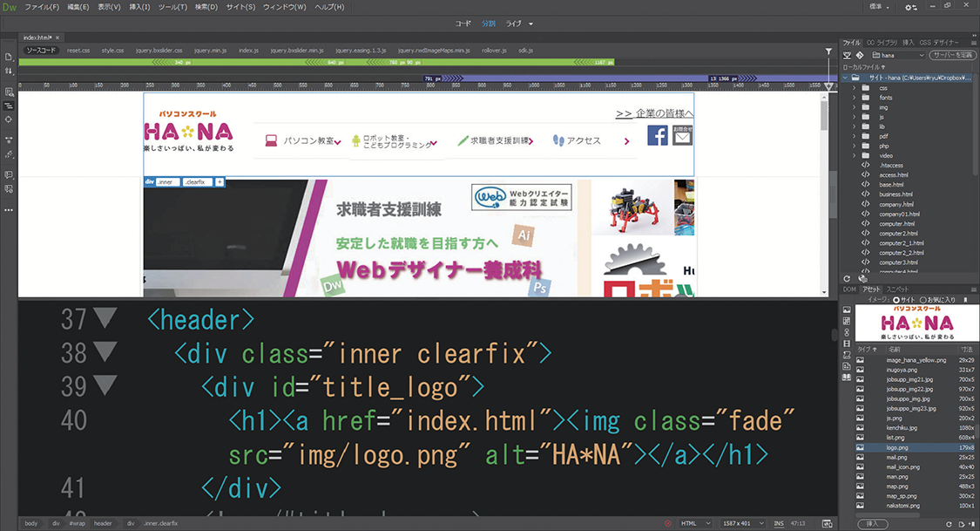Click the サーバーを定義 button
The image size is (980, 531).
tap(953, 55)
